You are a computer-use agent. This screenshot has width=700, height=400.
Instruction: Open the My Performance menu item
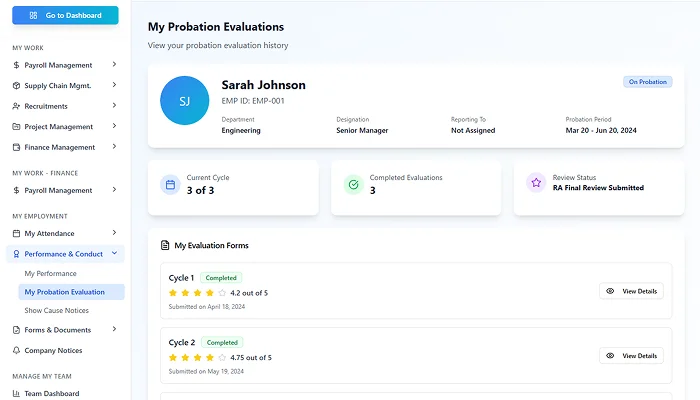[50, 273]
